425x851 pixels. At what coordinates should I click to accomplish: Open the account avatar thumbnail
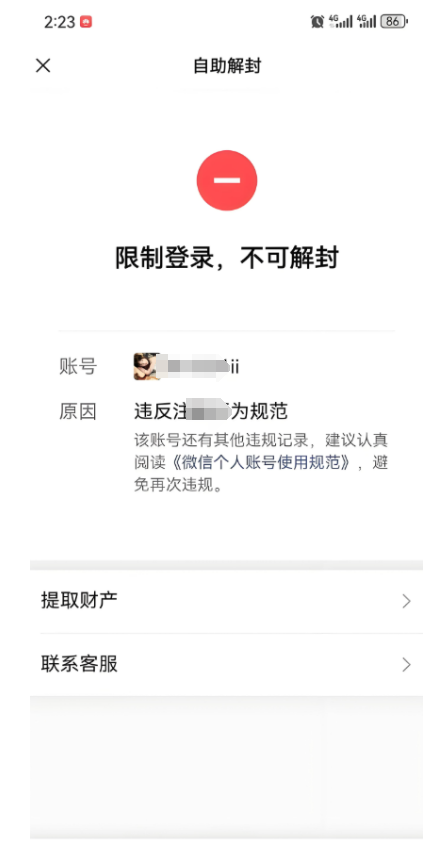(147, 366)
